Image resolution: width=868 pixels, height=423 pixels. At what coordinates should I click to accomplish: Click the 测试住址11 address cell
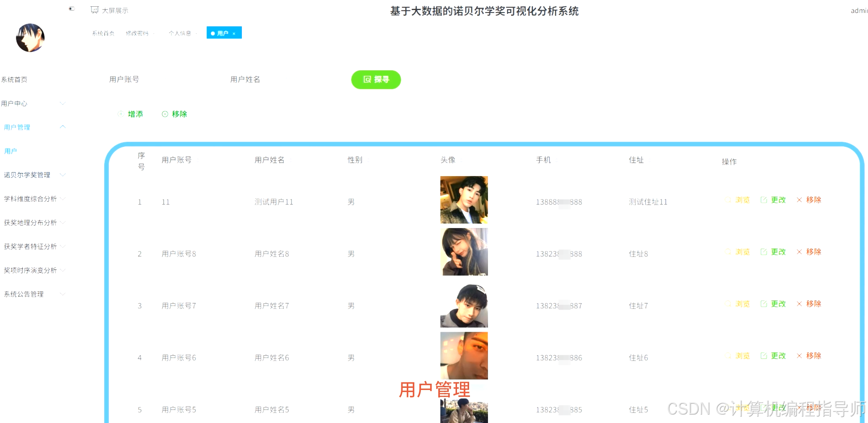648,202
